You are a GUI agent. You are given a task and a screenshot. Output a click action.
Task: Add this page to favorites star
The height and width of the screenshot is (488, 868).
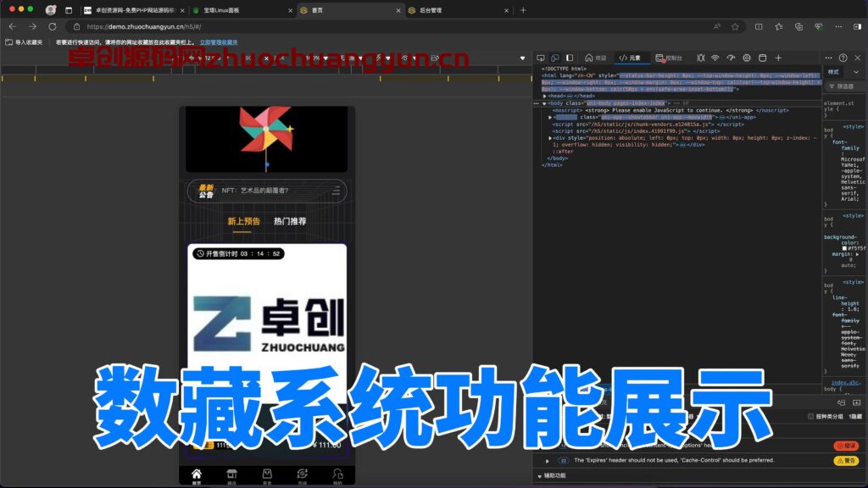click(x=735, y=26)
